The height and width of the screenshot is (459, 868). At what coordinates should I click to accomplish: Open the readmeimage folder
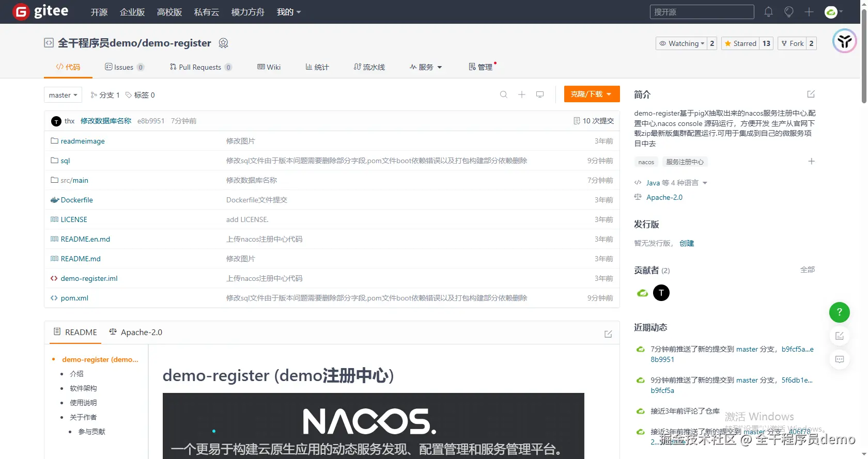(x=83, y=141)
